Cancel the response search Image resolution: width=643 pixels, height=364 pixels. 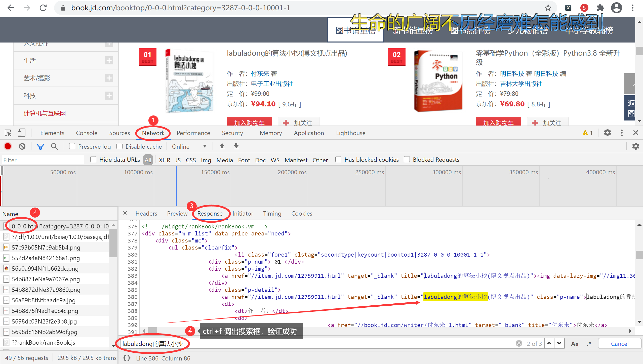click(620, 344)
